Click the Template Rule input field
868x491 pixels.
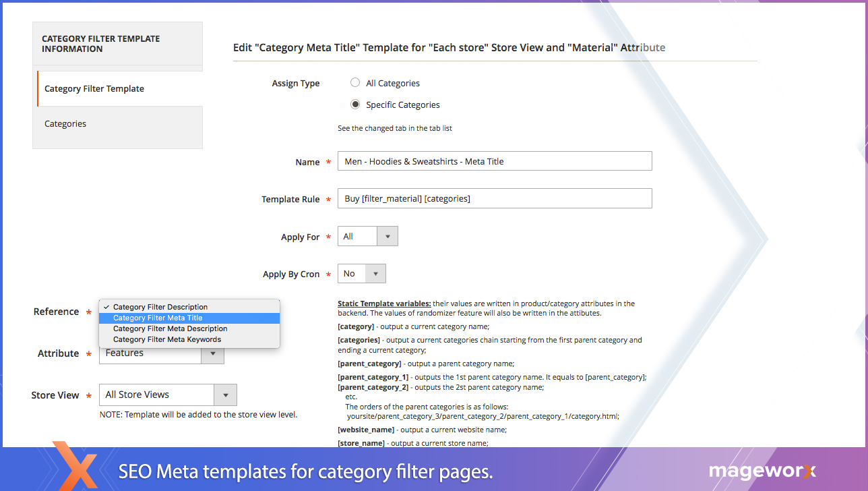pos(495,198)
